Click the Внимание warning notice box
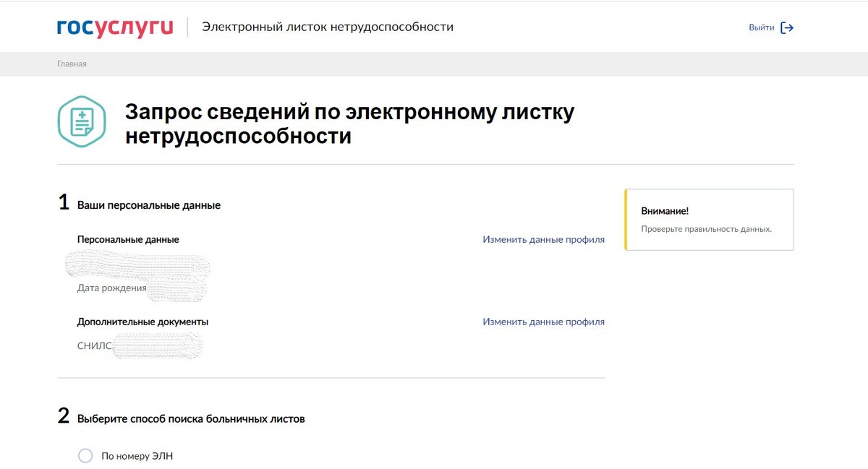The height and width of the screenshot is (469, 868). [709, 218]
